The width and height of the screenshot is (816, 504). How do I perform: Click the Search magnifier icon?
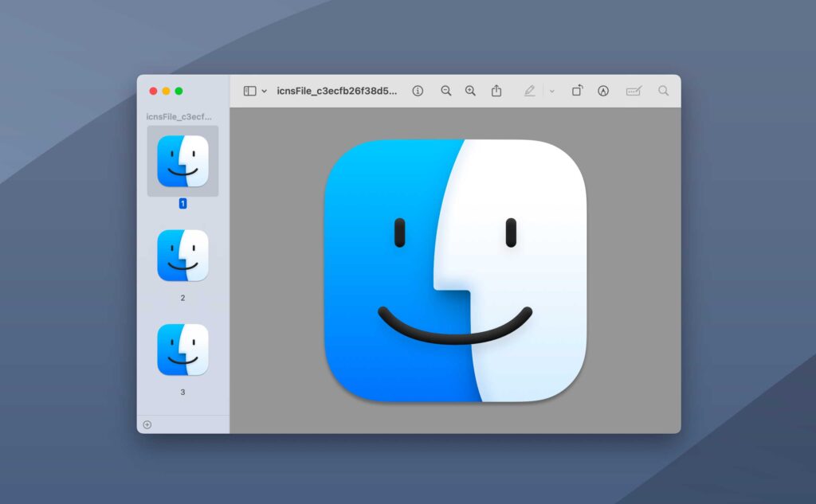coord(663,91)
